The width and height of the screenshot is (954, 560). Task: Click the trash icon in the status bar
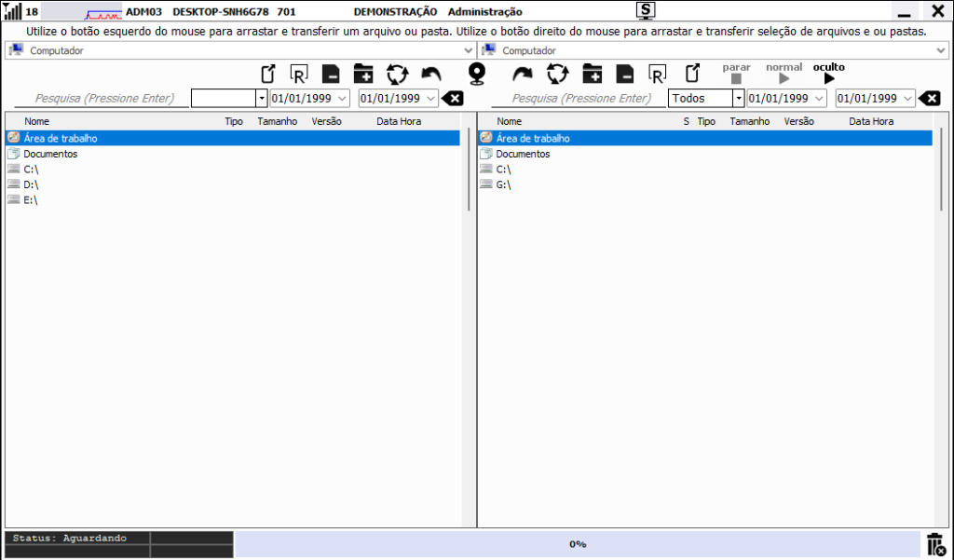coord(935,544)
